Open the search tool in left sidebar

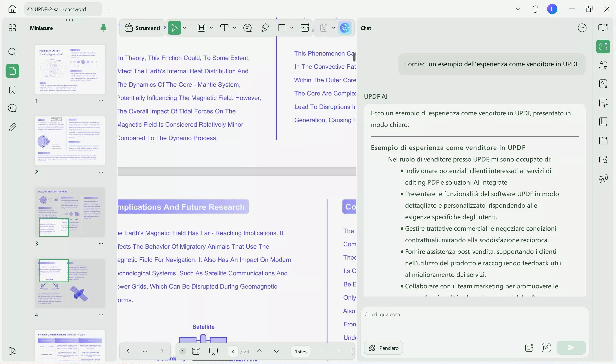12,52
